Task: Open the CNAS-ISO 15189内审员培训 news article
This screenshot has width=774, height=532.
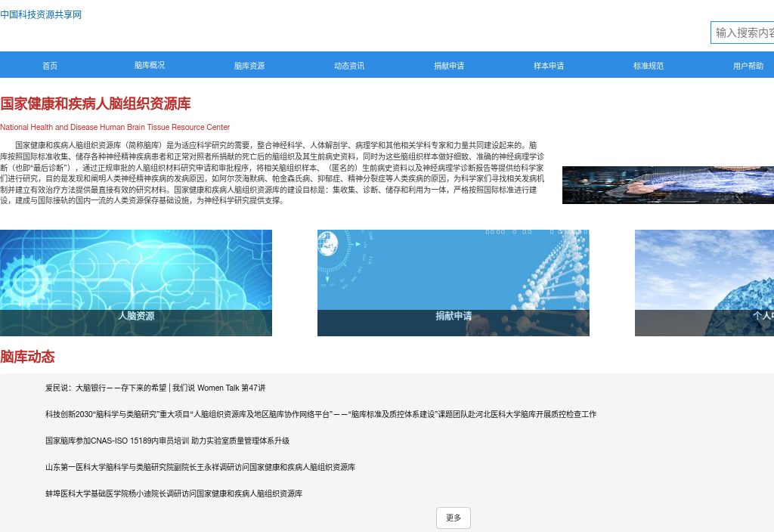Action: (x=166, y=441)
